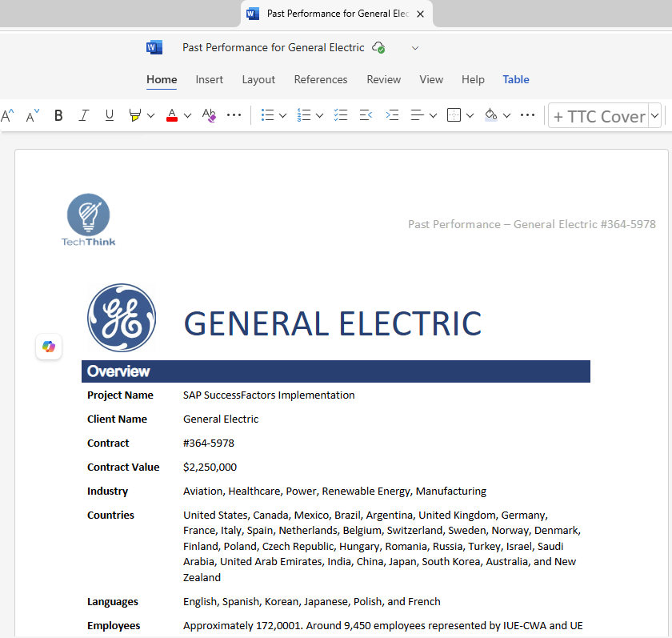The height and width of the screenshot is (638, 672).
Task: Click the TTC Cover button
Action: 598,116
